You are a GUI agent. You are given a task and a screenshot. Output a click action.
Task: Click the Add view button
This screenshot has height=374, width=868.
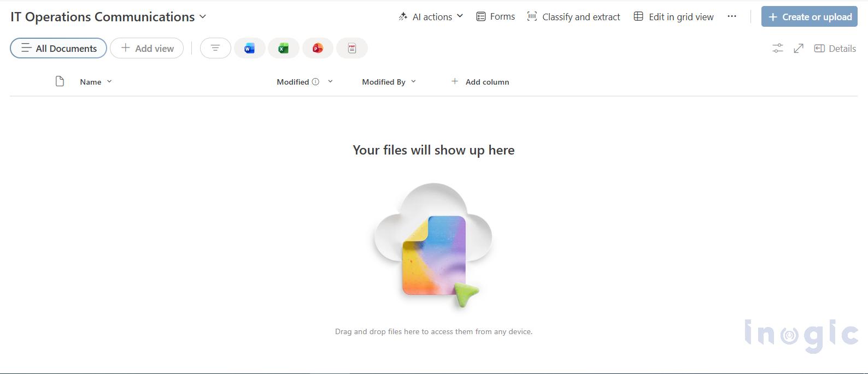pyautogui.click(x=146, y=49)
